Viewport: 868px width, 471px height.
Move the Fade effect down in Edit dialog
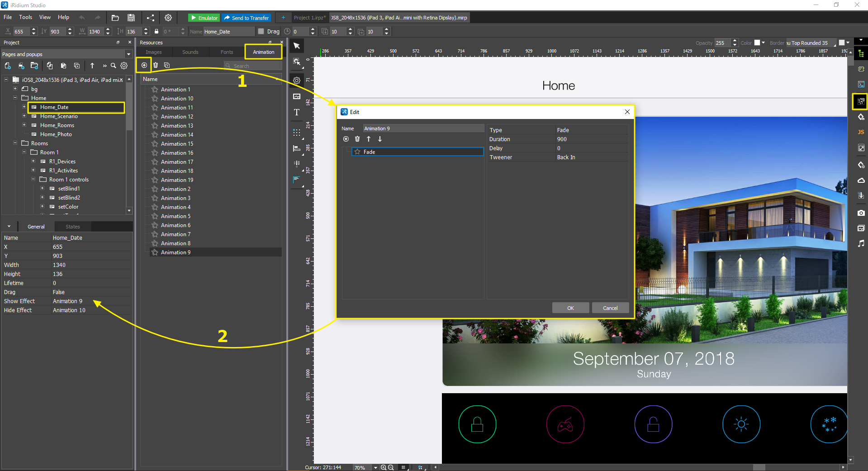[380, 139]
